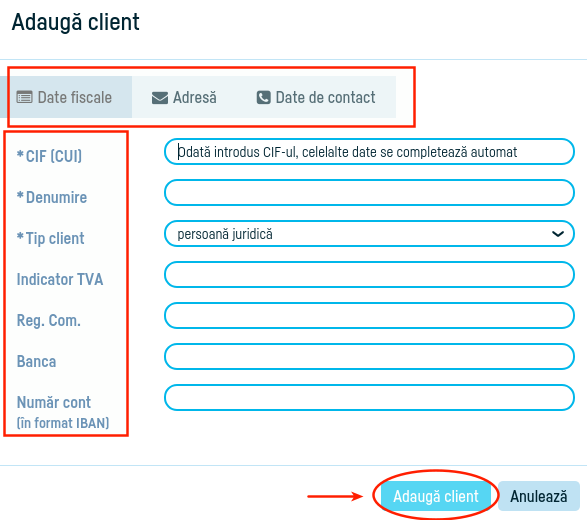Image resolution: width=587 pixels, height=520 pixels.
Task: Focus the CIF (CUI) input field
Action: point(369,152)
